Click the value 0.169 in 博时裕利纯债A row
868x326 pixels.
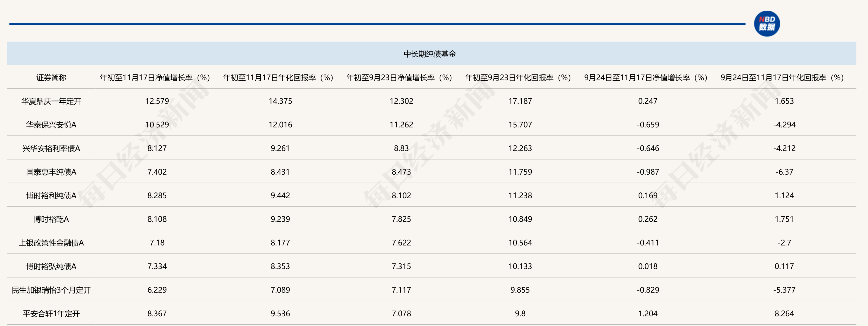pyautogui.click(x=648, y=195)
